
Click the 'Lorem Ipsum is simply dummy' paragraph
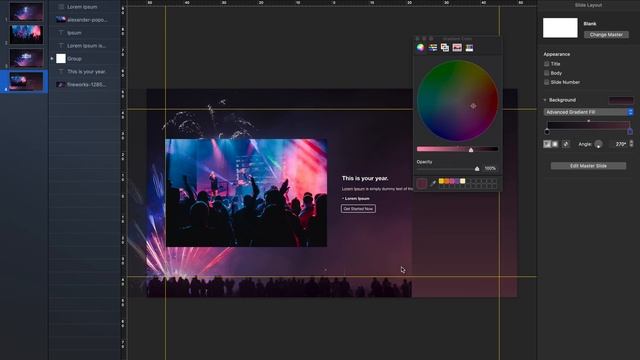pyautogui.click(x=377, y=189)
